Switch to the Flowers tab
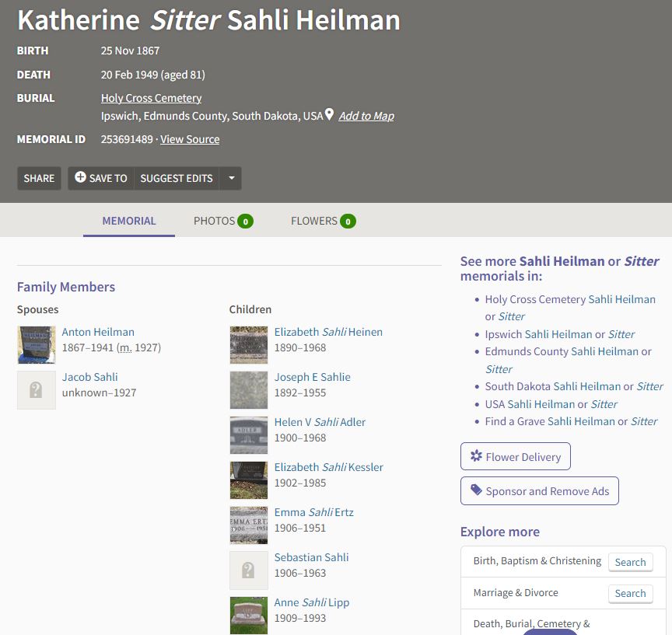Image resolution: width=672 pixels, height=635 pixels. tap(323, 221)
